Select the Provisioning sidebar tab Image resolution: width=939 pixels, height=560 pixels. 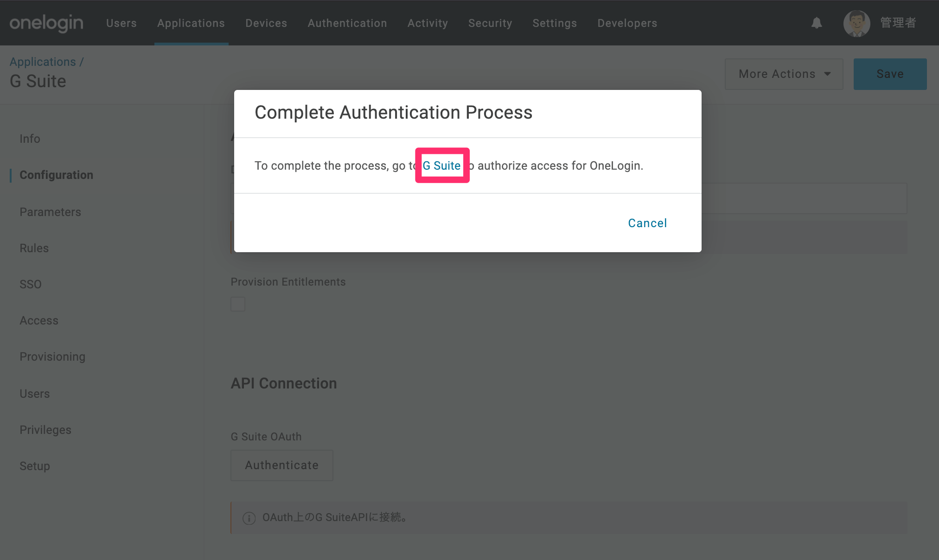coord(52,356)
